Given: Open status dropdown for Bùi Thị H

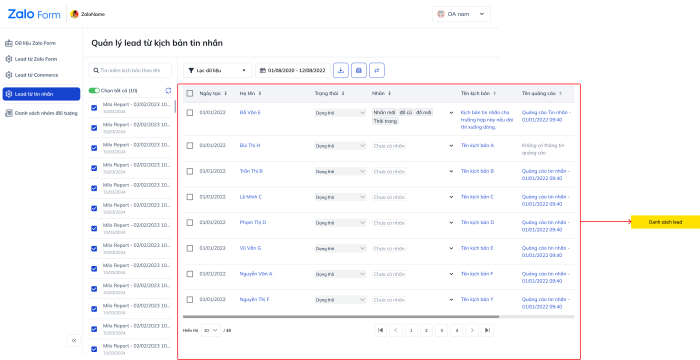Looking at the screenshot, I should click(341, 146).
